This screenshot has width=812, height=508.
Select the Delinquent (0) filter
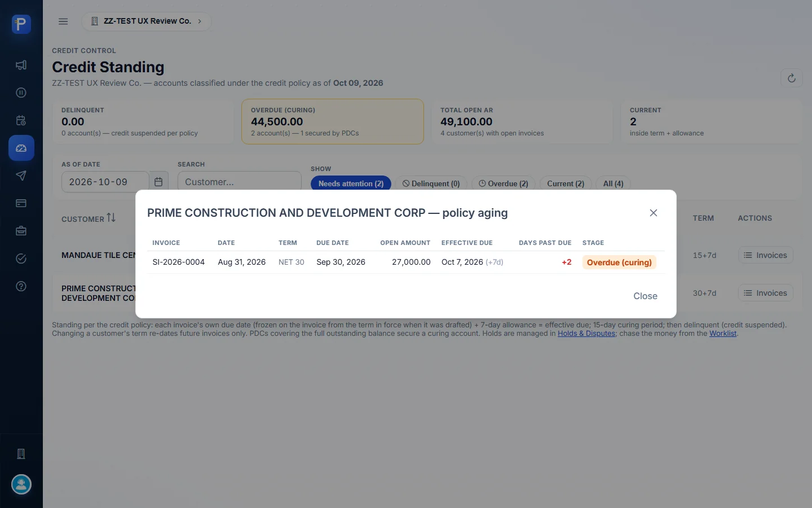coord(431,183)
